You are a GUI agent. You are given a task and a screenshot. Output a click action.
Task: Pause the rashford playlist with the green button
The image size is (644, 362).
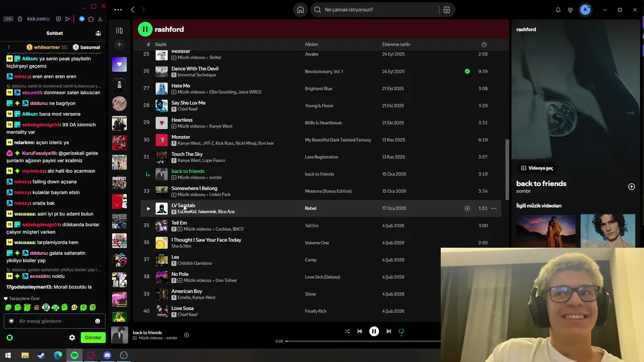[x=145, y=29]
